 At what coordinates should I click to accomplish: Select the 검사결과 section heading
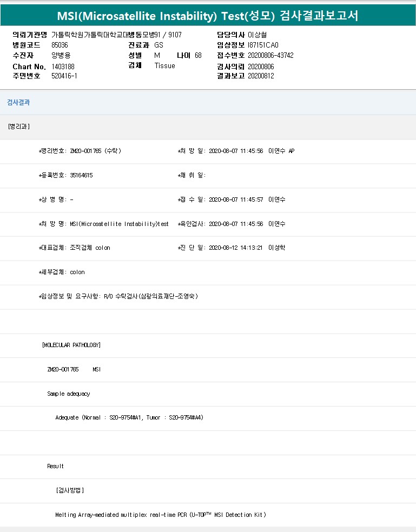coord(18,103)
